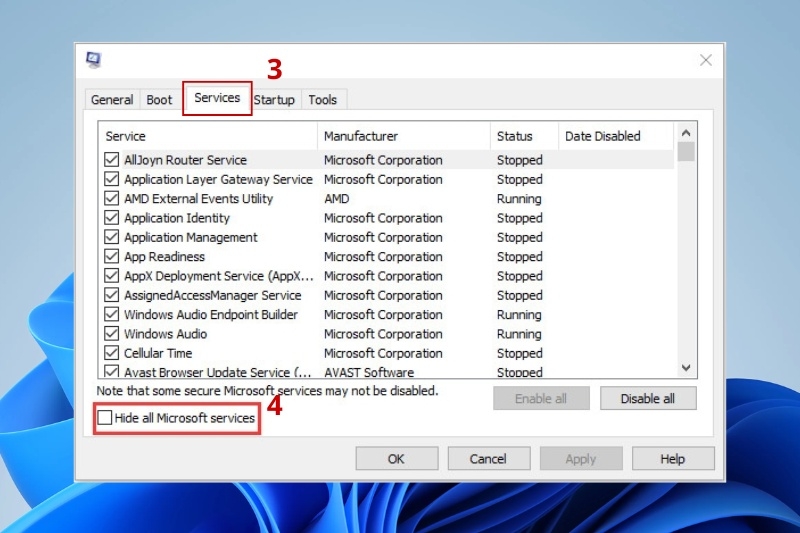Toggle Application Layer Gateway Service checkbox
The image size is (800, 533).
click(111, 179)
